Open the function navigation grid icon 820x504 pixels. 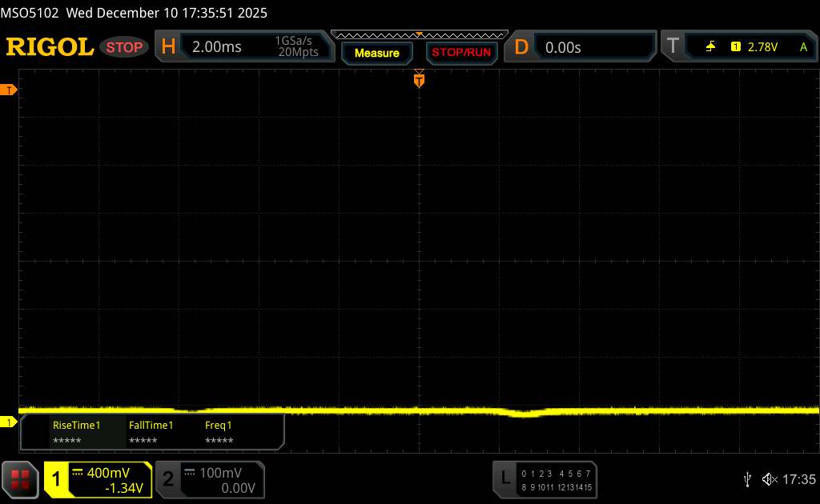click(21, 479)
